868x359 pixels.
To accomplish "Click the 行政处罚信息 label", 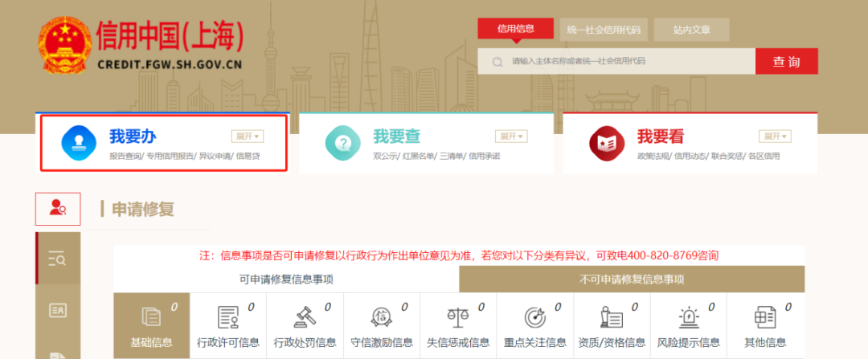I will click(305, 342).
